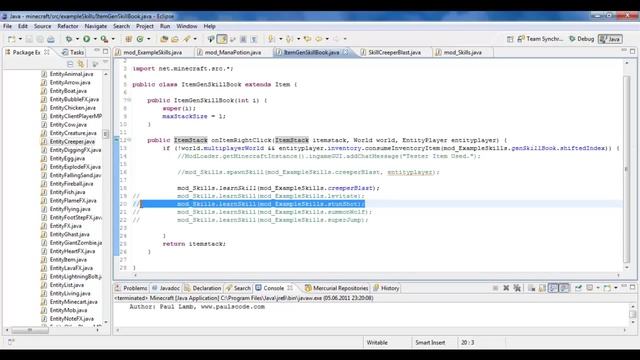Open New Class dropdown arrow
This screenshot has height=360, width=640.
(x=149, y=39)
